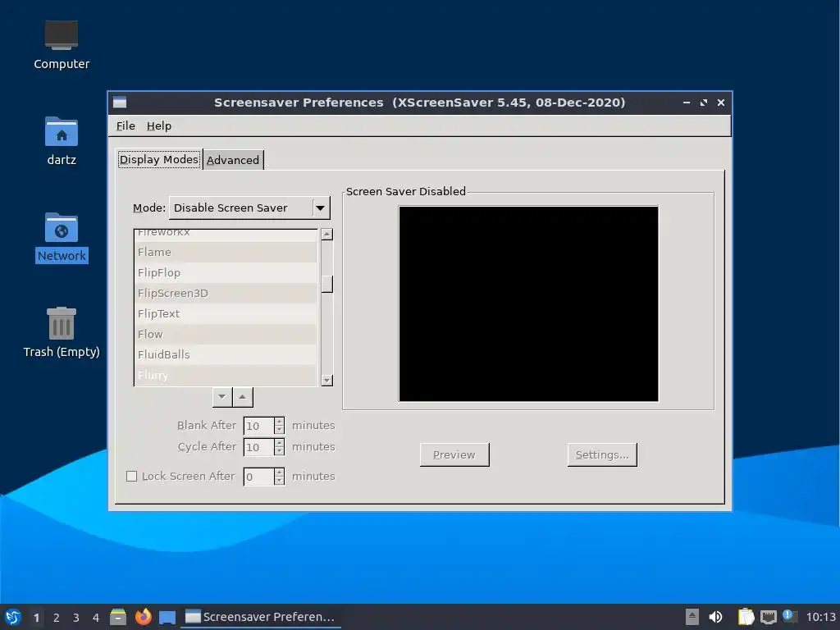This screenshot has height=630, width=840.
Task: Open the Trash (Empty) desktop icon
Action: tap(61, 332)
